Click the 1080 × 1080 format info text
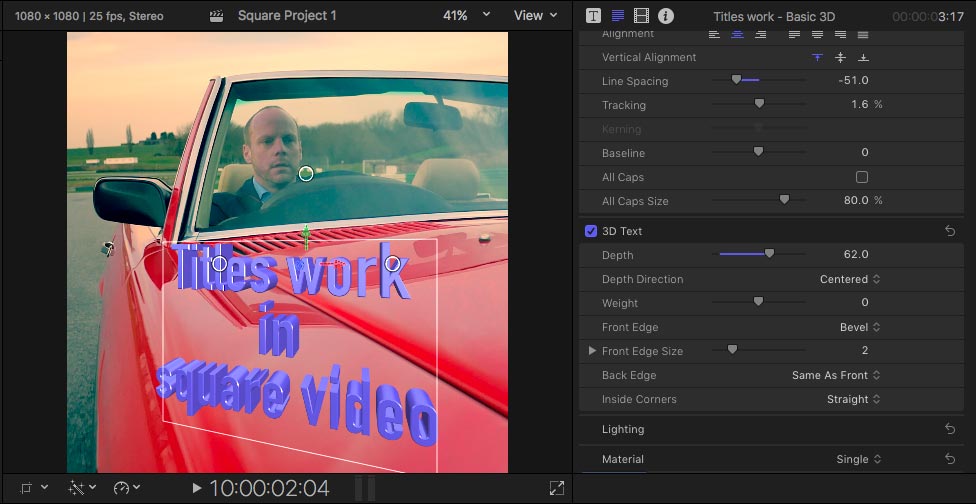 coord(89,16)
